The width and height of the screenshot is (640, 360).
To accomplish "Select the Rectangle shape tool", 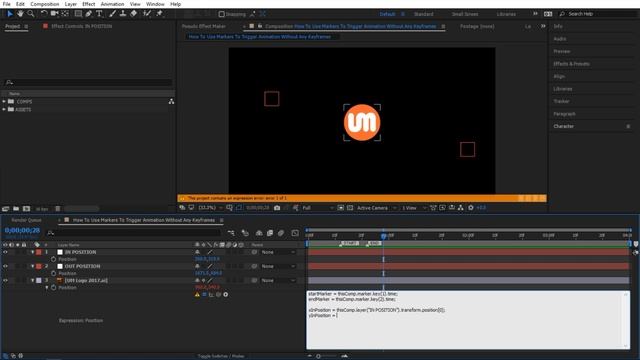I will pyautogui.click(x=78, y=14).
